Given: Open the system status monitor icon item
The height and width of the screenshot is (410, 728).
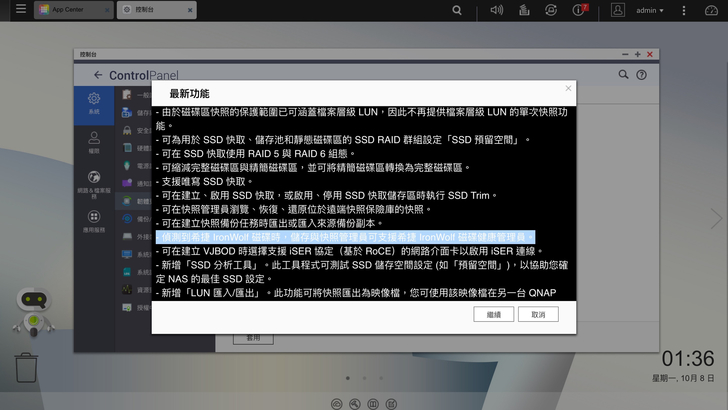Looking at the screenshot, I should [x=127, y=254].
